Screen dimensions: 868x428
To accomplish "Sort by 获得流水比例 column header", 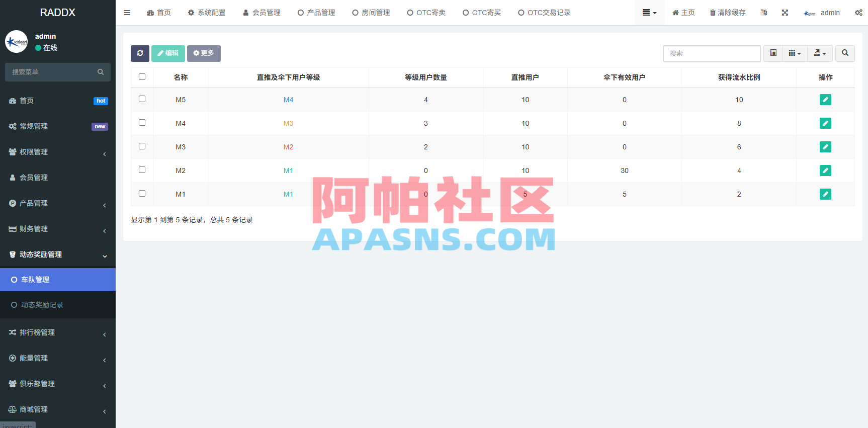I will 739,77.
